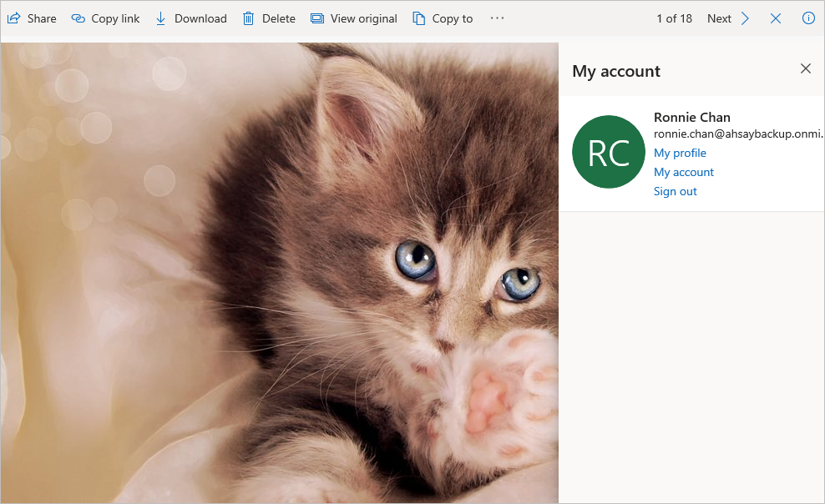The image size is (825, 504).
Task: Click the My account panel heading
Action: [616, 71]
